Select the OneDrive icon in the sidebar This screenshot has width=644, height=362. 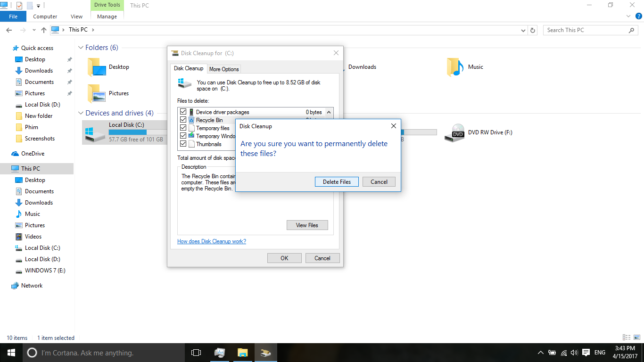click(x=16, y=153)
